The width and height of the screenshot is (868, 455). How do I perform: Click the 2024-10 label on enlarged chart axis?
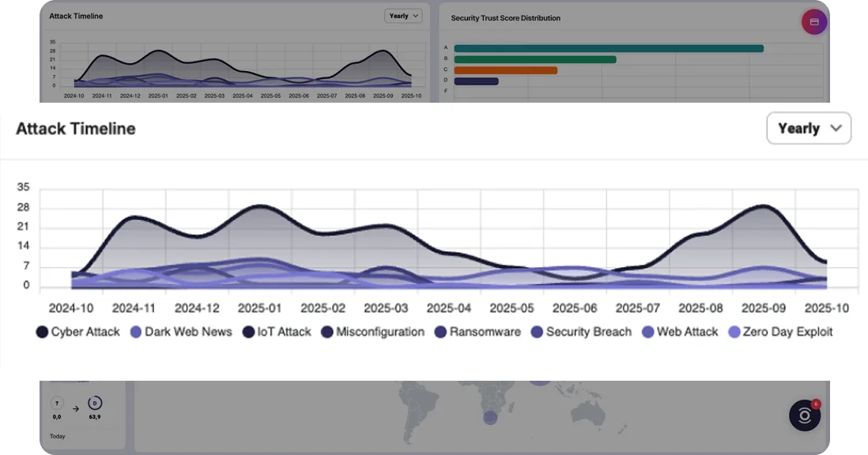click(71, 308)
